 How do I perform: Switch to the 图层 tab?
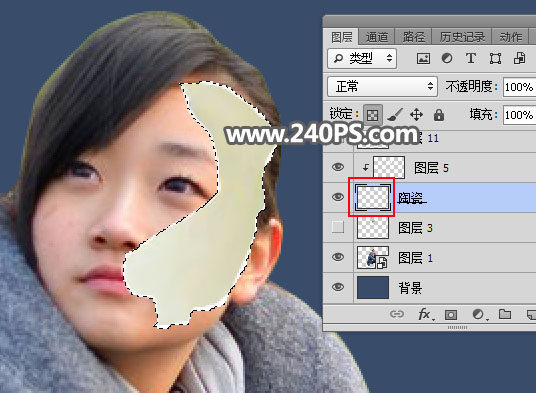(341, 37)
